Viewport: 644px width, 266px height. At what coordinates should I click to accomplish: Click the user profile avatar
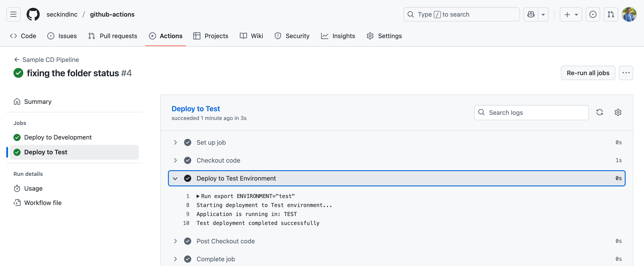point(629,14)
